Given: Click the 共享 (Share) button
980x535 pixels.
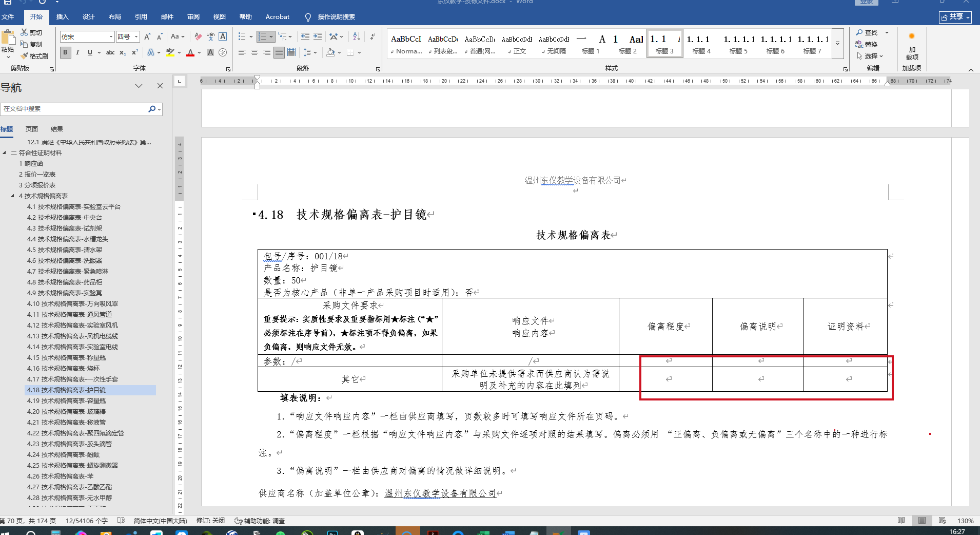Looking at the screenshot, I should (x=955, y=17).
